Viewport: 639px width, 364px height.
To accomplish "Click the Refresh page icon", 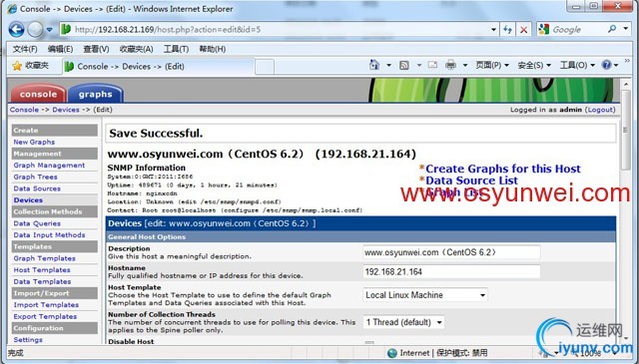I will coord(508,29).
